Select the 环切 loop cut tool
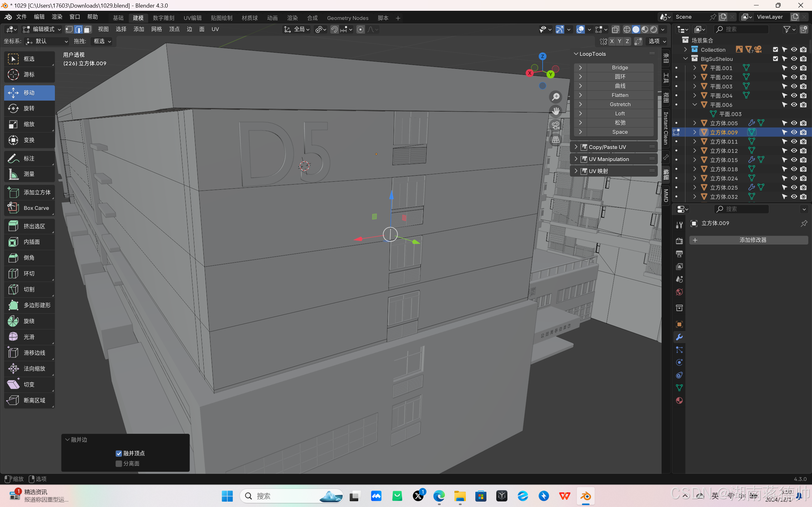This screenshot has width=812, height=507. click(29, 274)
